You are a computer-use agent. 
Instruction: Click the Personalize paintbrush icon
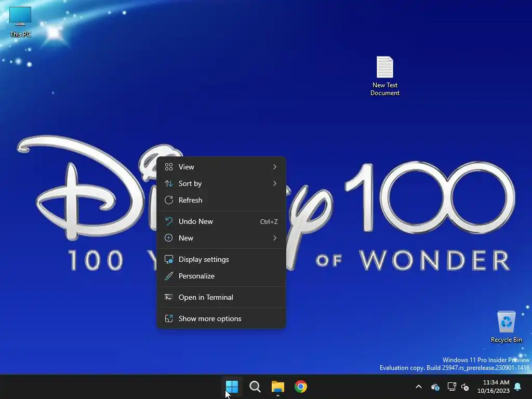click(169, 276)
